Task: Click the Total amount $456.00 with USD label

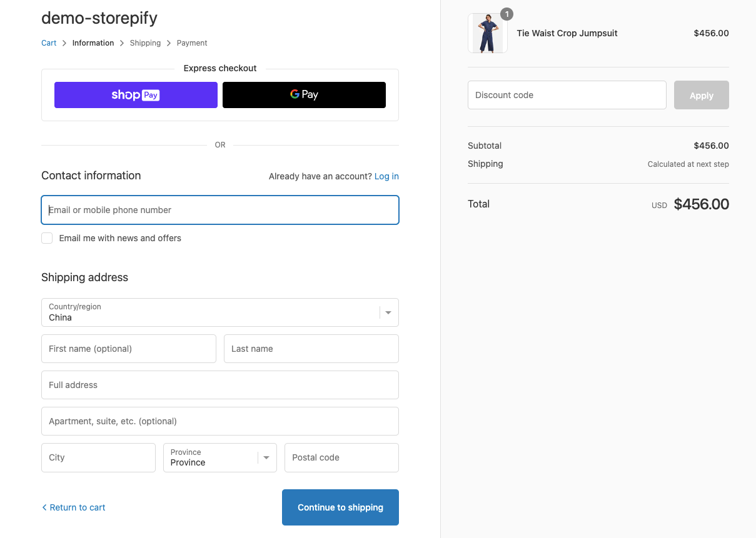Action: (x=690, y=204)
